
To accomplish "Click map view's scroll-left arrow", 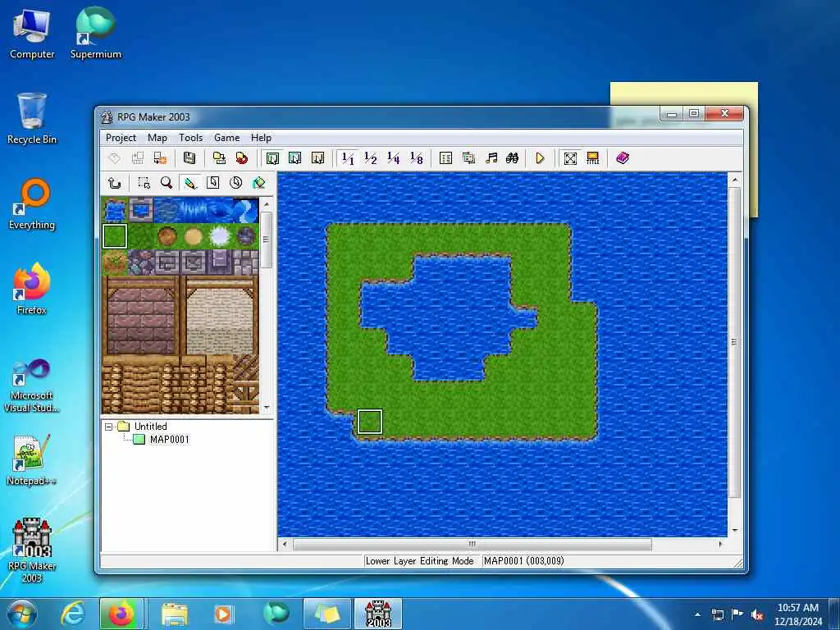I will (285, 545).
